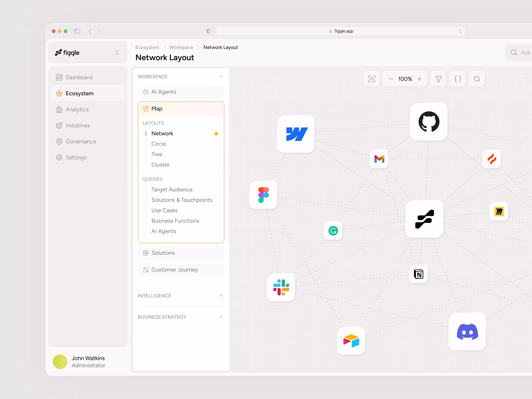Click the Ask search field
Viewport: 532px width, 399px height.
(x=518, y=53)
